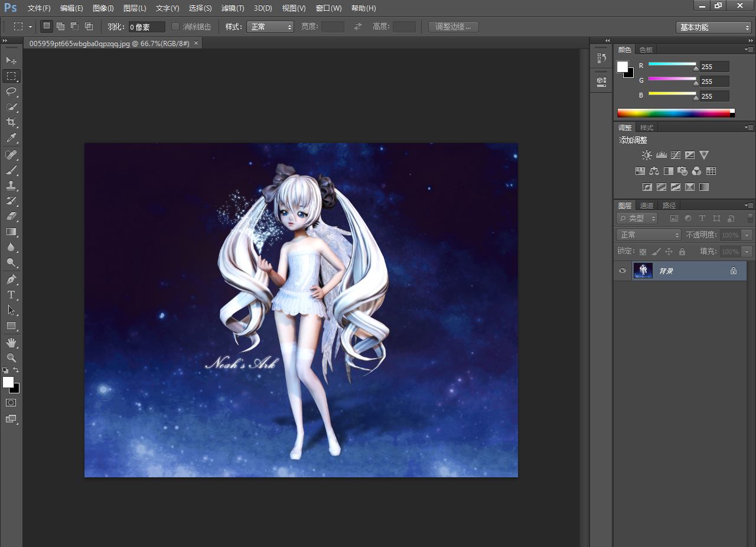Hide the 背景 layer visibility eye
The width and height of the screenshot is (756, 547).
[622, 271]
